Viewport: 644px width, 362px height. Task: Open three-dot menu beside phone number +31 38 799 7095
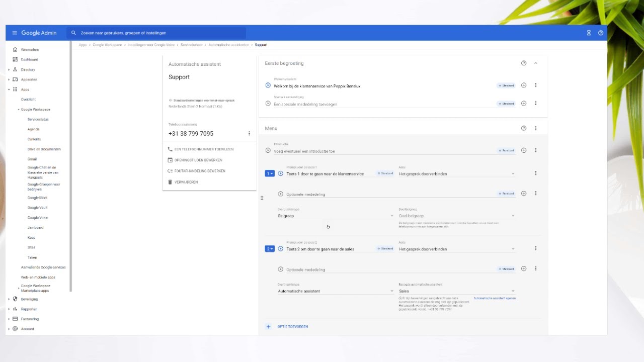point(249,134)
